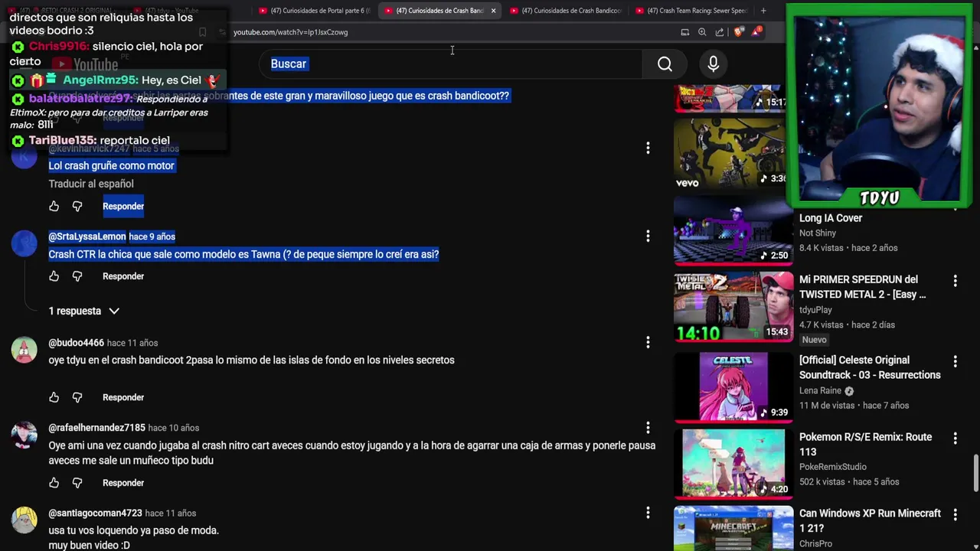Open @budoo4466 profile avatar
Screen dimensions: 980x551
coord(24,350)
